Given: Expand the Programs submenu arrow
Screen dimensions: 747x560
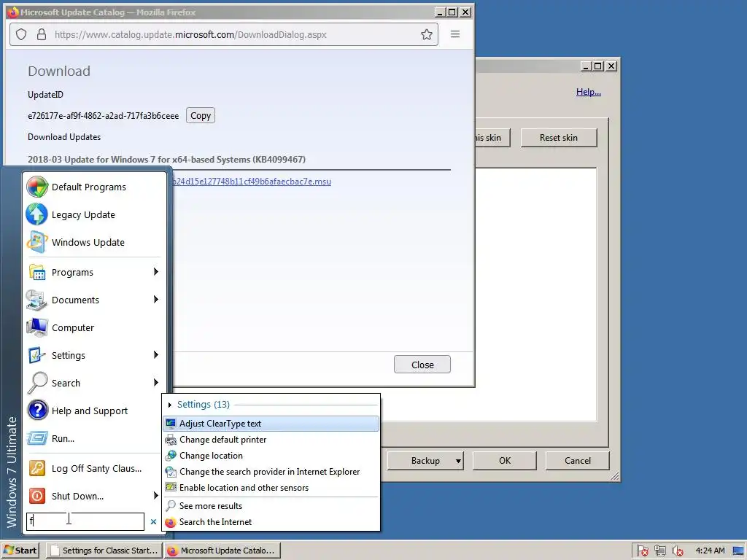Looking at the screenshot, I should tap(156, 271).
